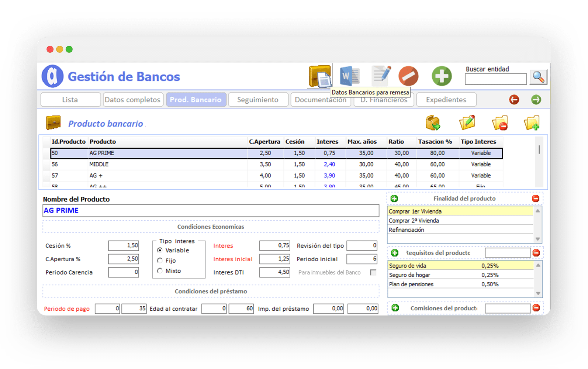Export to Word document icon
Screen dimensions: 588x369
[x=349, y=76]
